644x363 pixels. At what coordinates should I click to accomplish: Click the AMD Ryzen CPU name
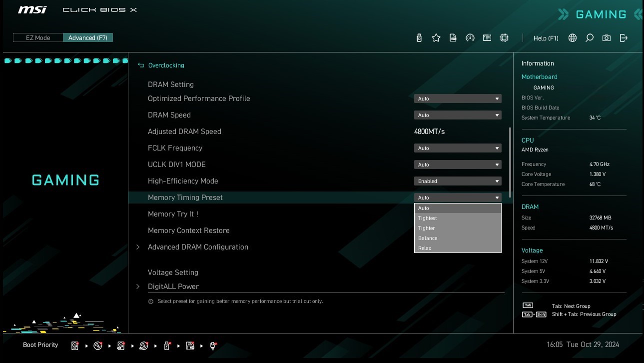tap(535, 150)
